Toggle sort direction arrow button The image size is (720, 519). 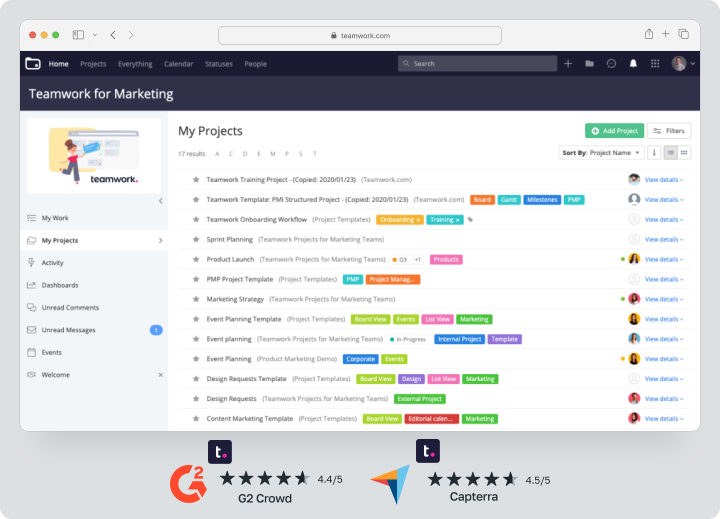(x=654, y=152)
